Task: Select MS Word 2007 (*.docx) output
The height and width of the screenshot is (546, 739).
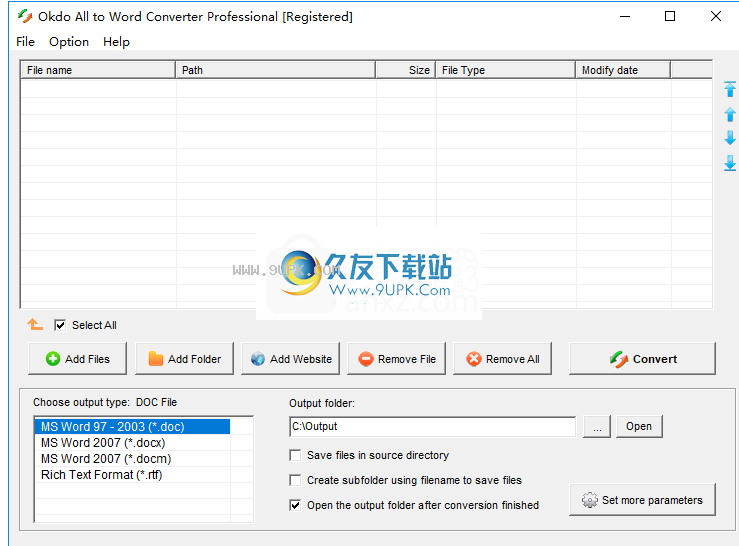Action: 132,443
